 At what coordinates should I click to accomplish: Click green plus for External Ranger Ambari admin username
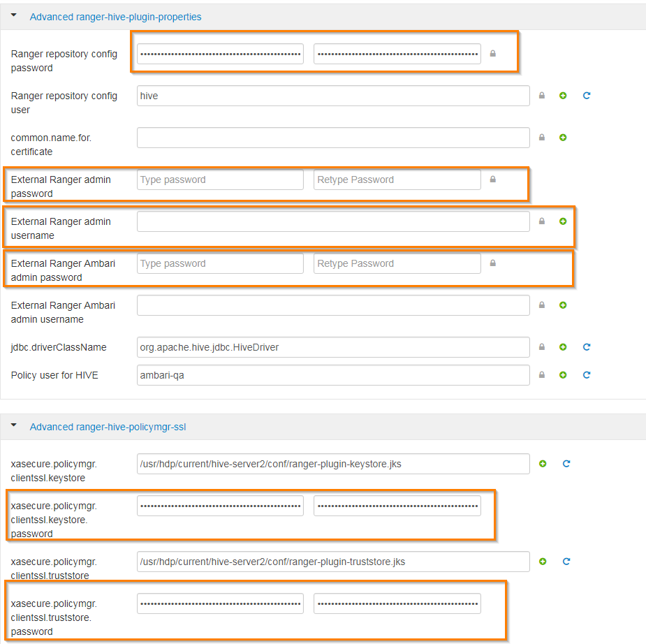point(563,305)
